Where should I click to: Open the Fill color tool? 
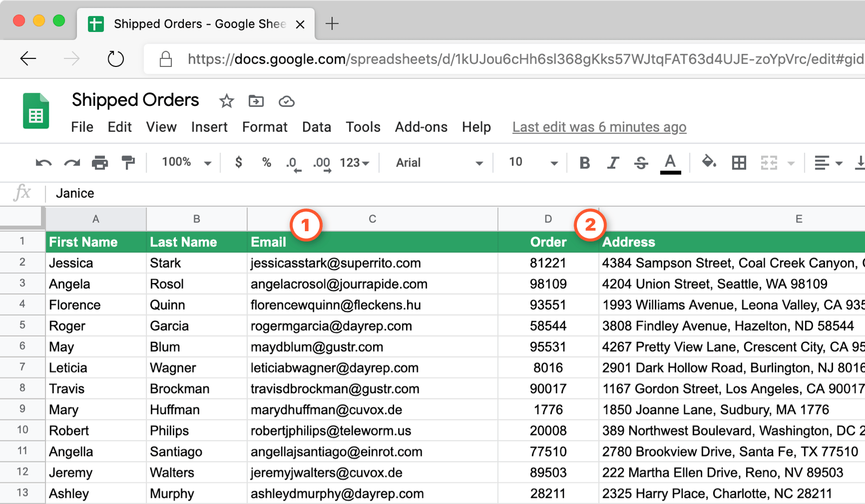[x=709, y=162]
